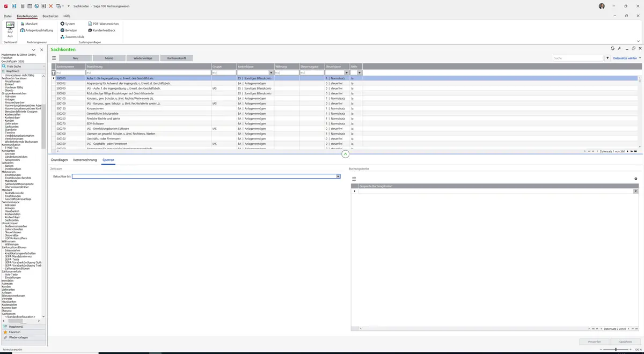
Task: Open Wiedervorlagen in the sidebar
Action: 23,337
